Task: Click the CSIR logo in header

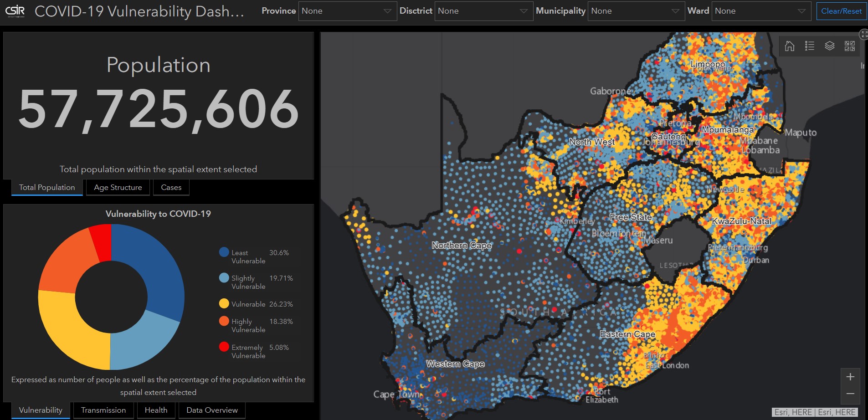Action: point(15,11)
